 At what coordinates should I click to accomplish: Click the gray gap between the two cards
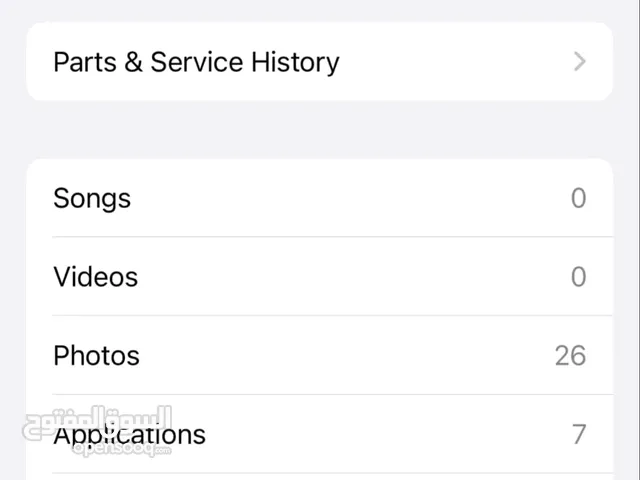[x=320, y=129]
